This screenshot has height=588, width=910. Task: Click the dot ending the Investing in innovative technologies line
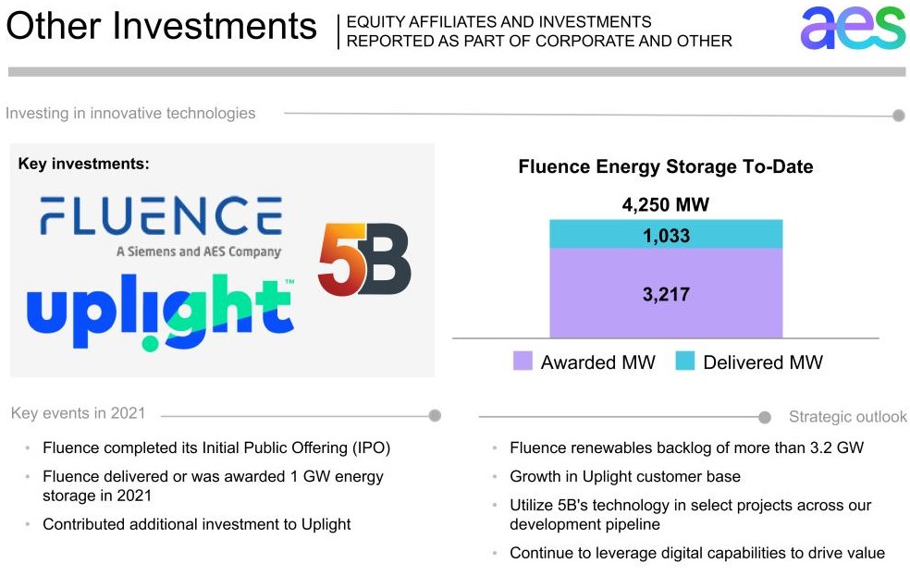(898, 116)
